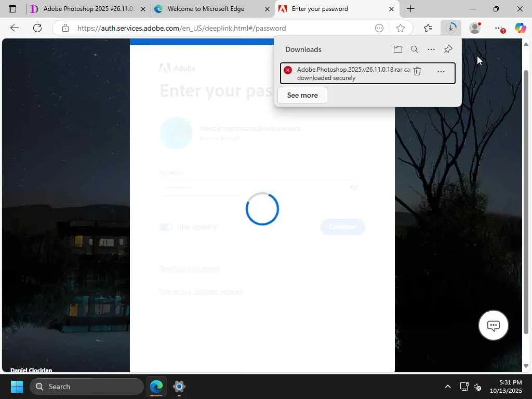
Task: Open a new browser tab
Action: [x=410, y=9]
